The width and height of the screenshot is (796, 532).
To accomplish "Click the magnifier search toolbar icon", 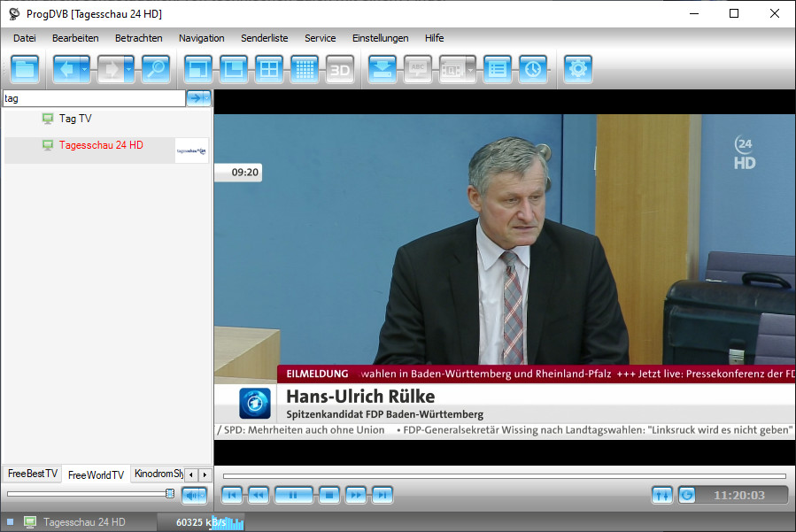I will click(x=156, y=70).
